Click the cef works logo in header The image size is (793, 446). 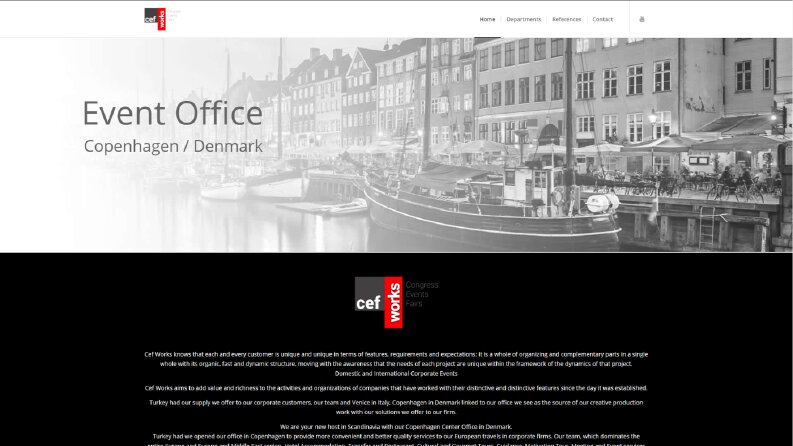pos(162,19)
